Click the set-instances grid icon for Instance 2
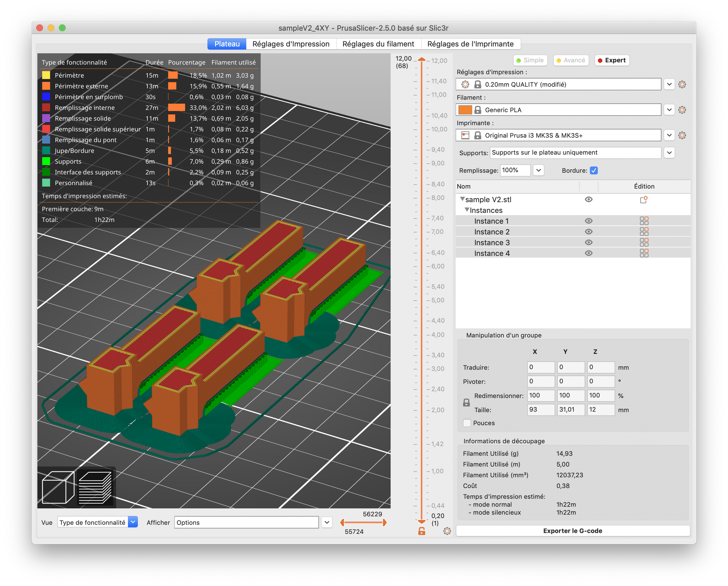 click(644, 231)
